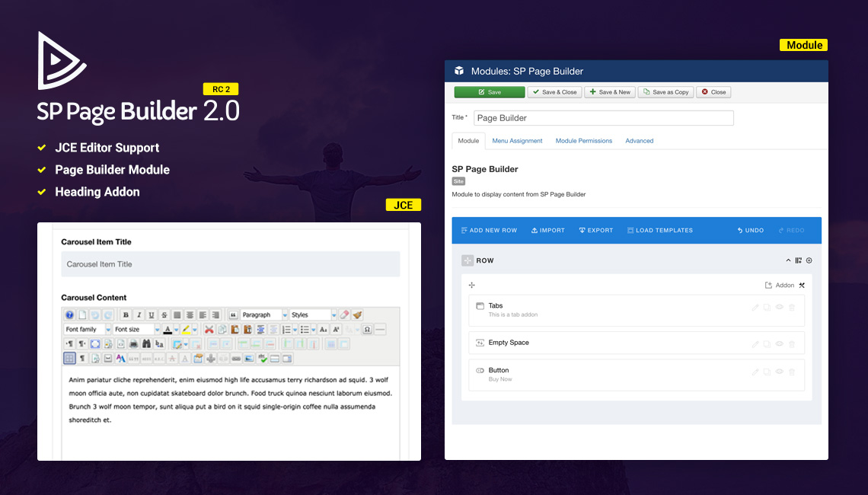The image size is (868, 495).
Task: Open the text color dropdown arrow
Action: point(176,330)
